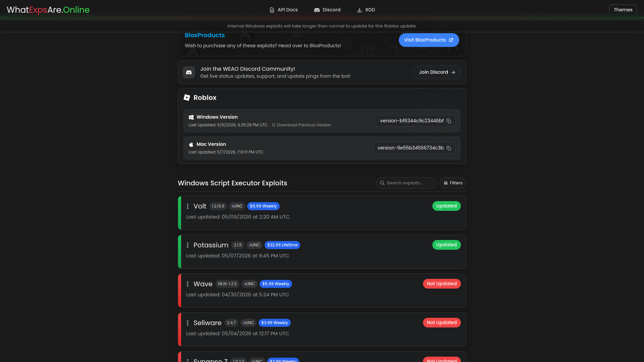Click Volt's $5.99 Weekly price badge
Viewport: 644px width, 362px height.
263,206
